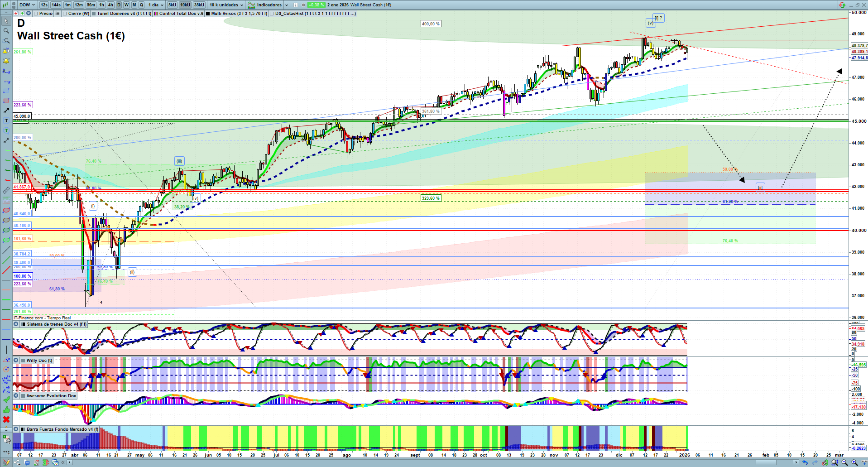Viewport: 868px width, 467px height.
Task: Click the red down-arrow icon beside Precio
Action: click(16, 14)
